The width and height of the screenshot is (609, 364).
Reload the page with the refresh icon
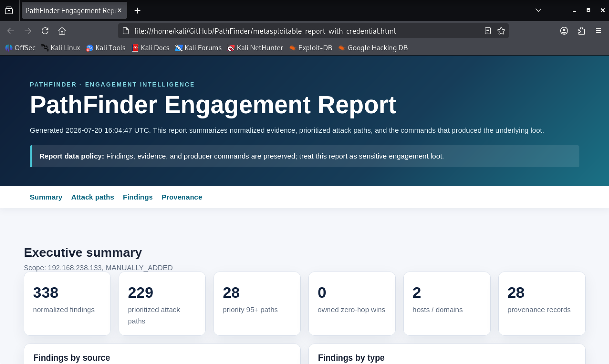(45, 31)
